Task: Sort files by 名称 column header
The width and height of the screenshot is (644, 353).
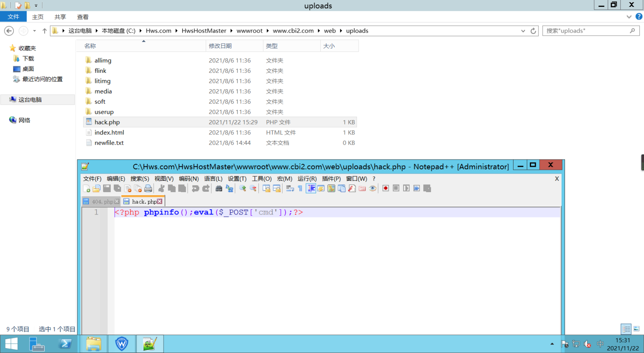Action: tap(142, 46)
